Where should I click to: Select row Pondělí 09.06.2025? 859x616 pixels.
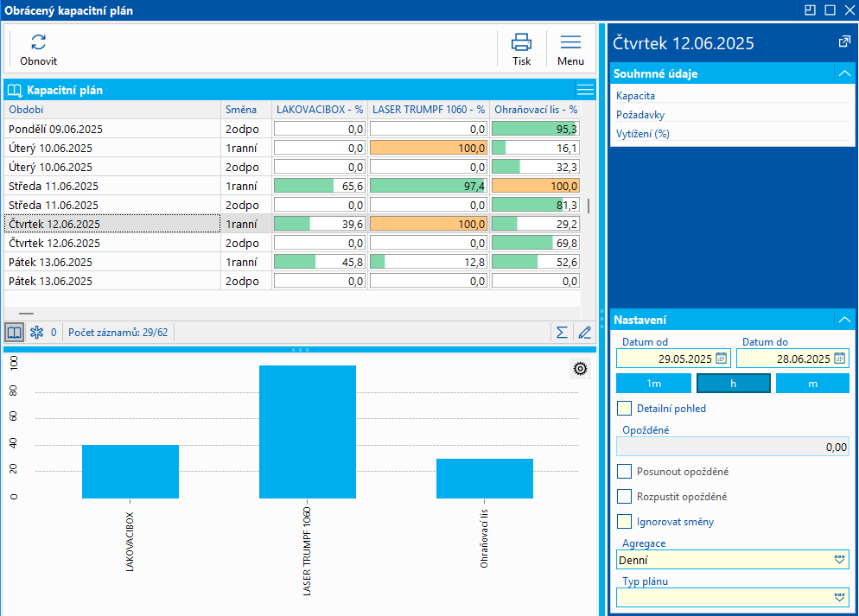(x=292, y=130)
